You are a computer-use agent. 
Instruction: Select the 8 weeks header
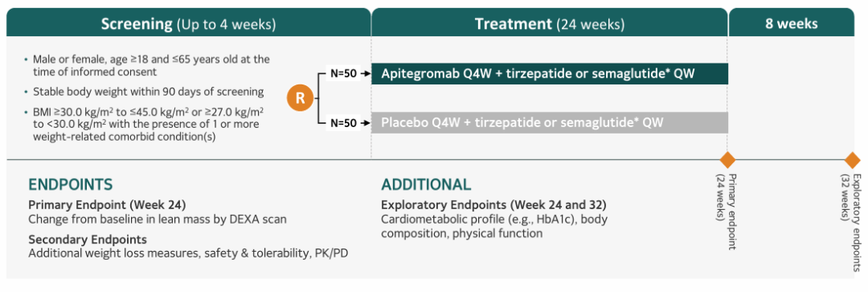click(x=791, y=24)
